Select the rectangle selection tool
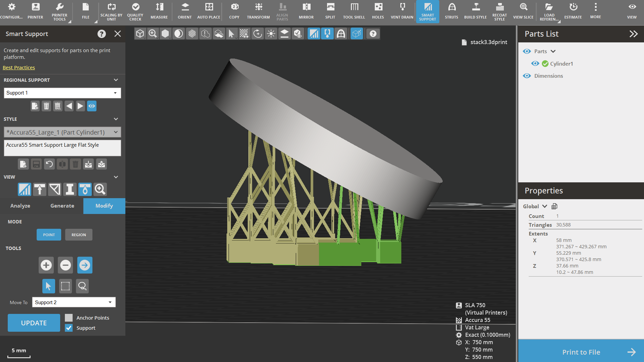 [x=65, y=286]
